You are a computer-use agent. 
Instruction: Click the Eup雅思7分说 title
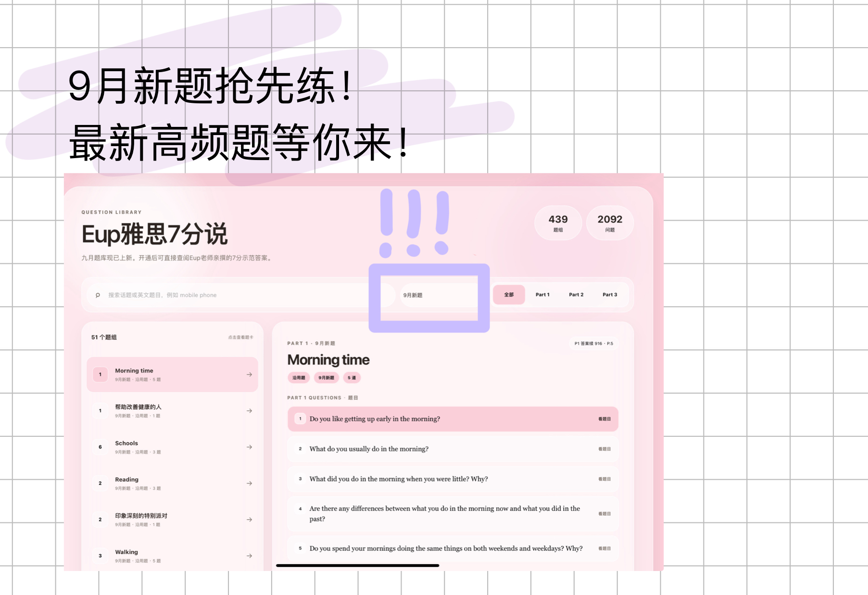pyautogui.click(x=154, y=235)
